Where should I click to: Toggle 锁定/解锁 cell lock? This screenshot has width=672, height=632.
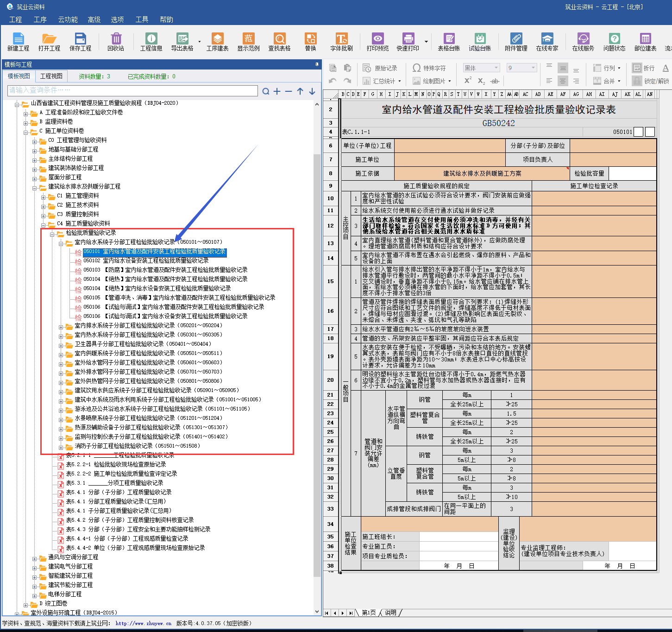651,81
